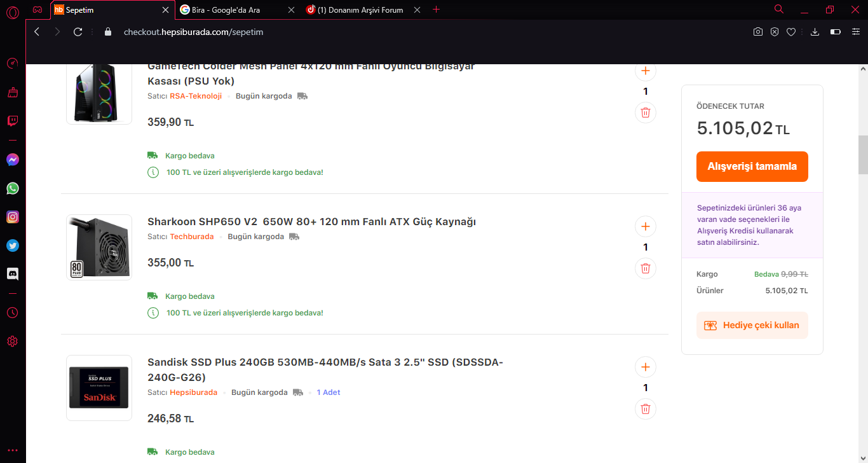This screenshot has width=868, height=463.
Task: Open the Discord sidebar panel
Action: pyautogui.click(x=12, y=274)
